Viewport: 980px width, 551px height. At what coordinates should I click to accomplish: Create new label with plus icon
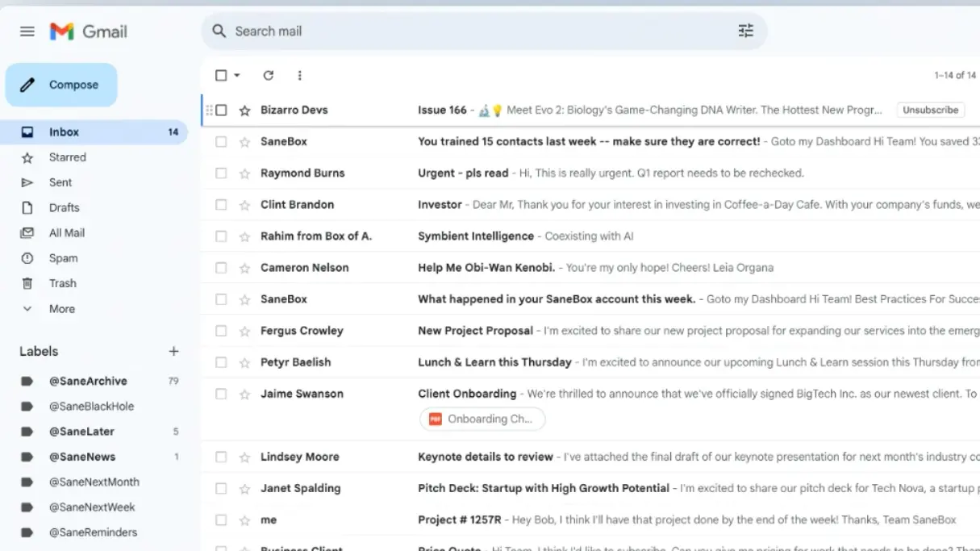tap(173, 351)
